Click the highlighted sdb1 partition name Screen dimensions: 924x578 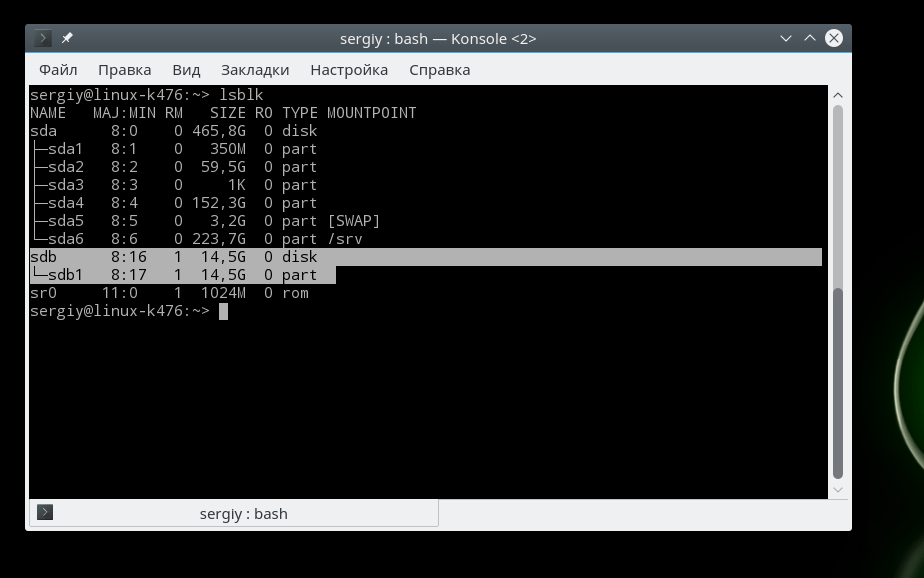pyautogui.click(x=65, y=275)
